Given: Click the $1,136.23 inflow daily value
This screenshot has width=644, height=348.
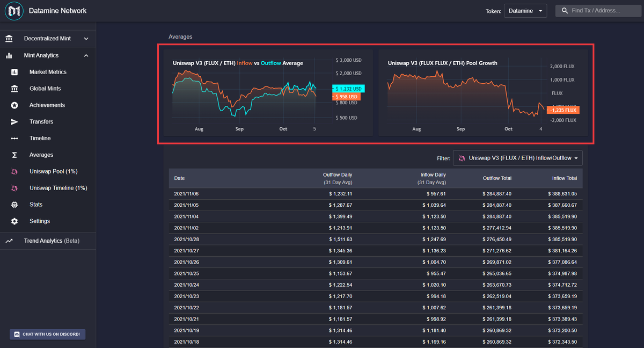Looking at the screenshot, I should pos(434,251).
